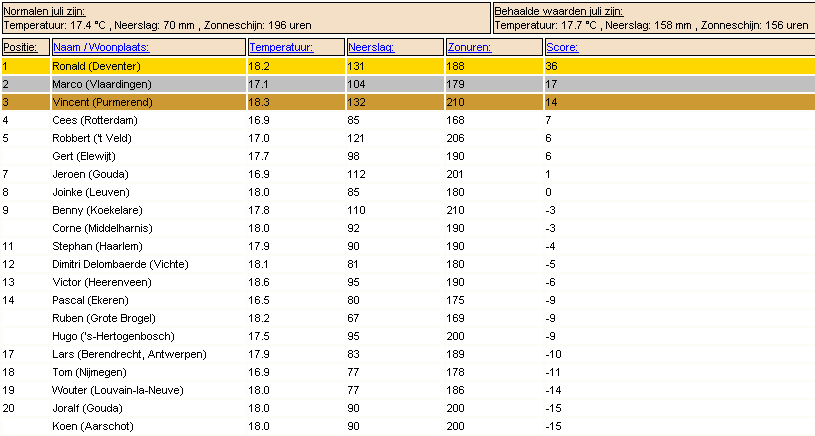This screenshot has height=436, width=815.
Task: Select the name Benny (Koekelare)
Action: click(97, 210)
